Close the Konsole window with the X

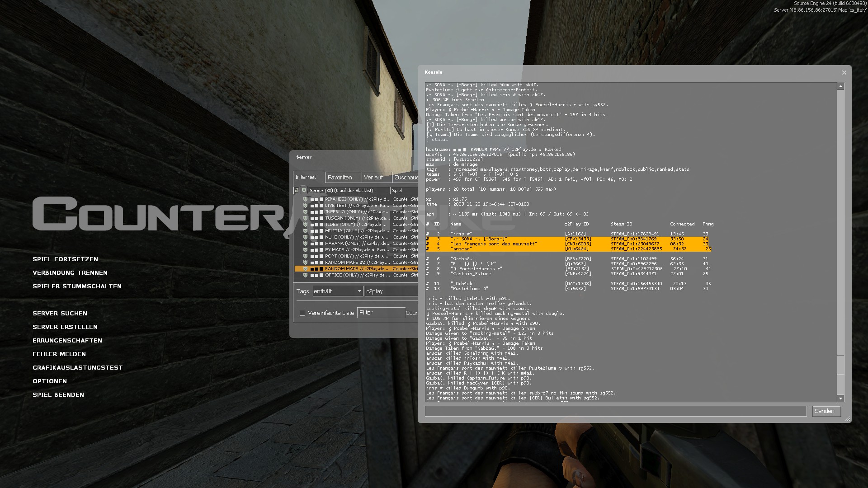[x=844, y=72]
